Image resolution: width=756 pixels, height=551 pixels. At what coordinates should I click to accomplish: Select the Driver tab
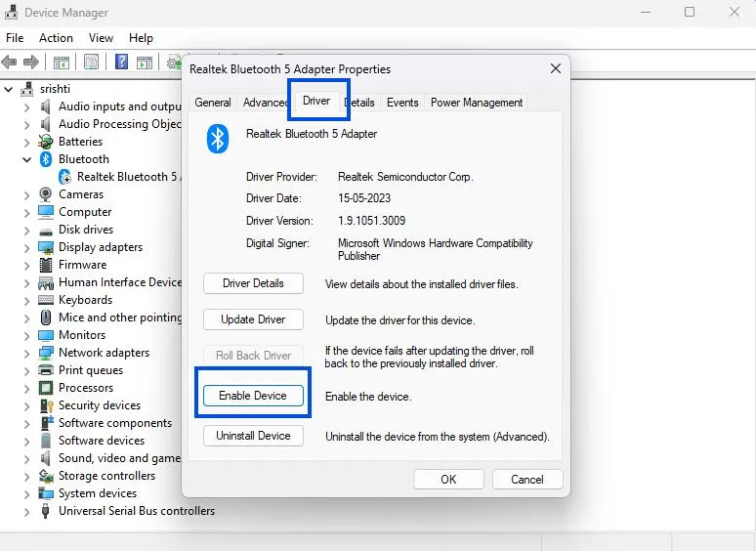click(x=316, y=101)
